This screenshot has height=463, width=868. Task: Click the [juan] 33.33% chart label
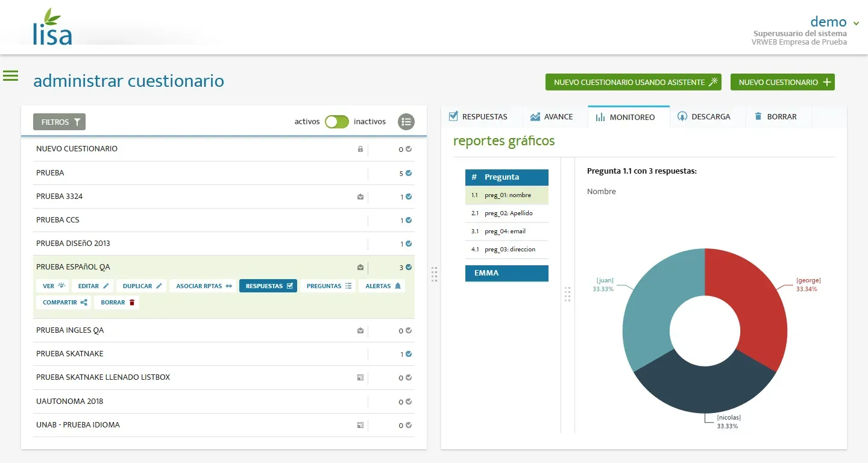pos(603,285)
